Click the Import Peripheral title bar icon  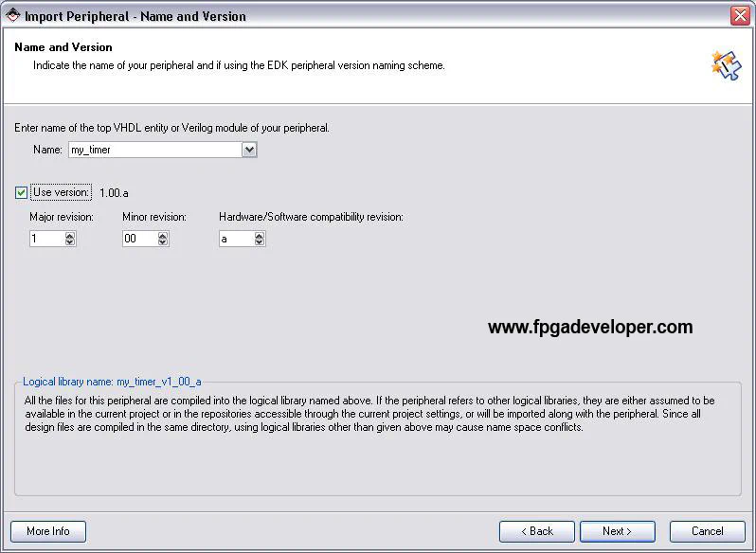[x=12, y=15]
